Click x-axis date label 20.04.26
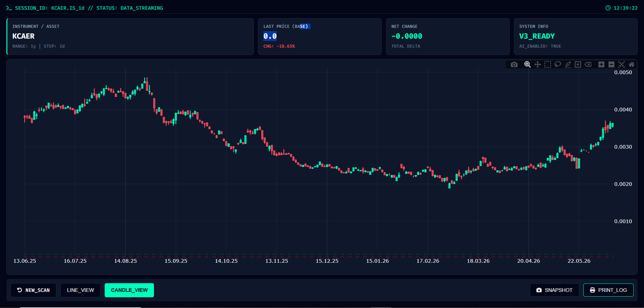This screenshot has height=308, width=644. point(529,261)
